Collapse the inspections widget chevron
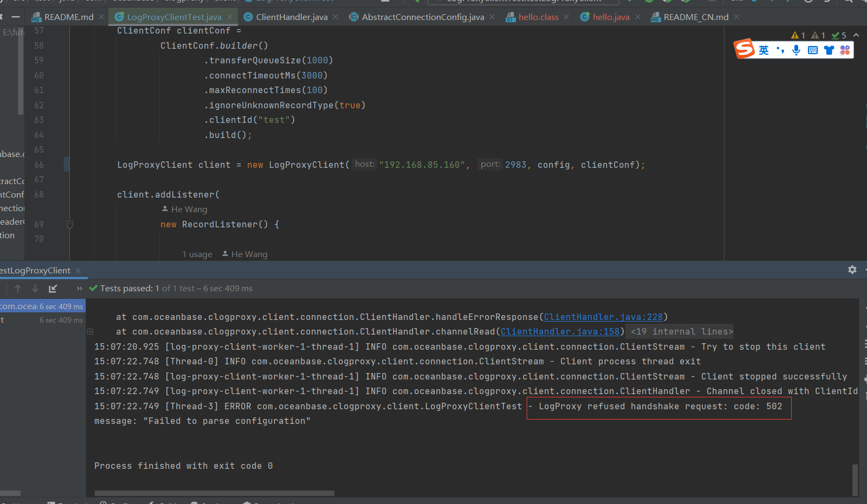867x504 pixels. click(856, 35)
